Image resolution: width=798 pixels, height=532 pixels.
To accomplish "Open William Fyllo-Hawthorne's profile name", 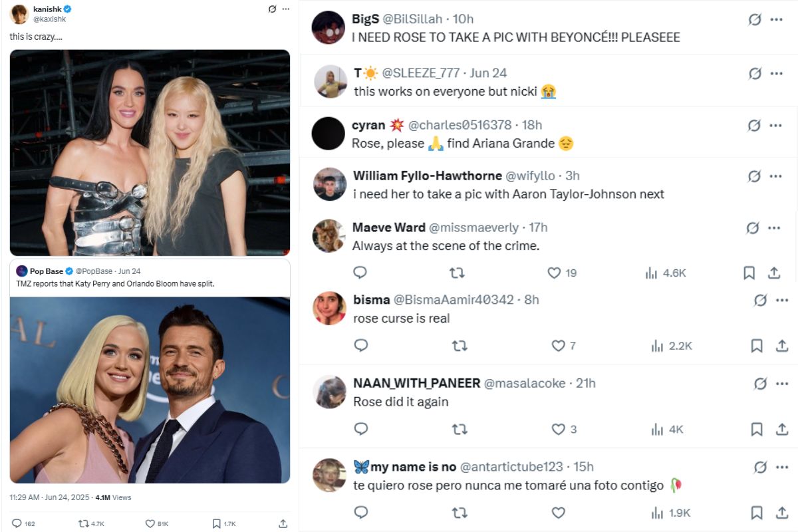I will [x=427, y=176].
